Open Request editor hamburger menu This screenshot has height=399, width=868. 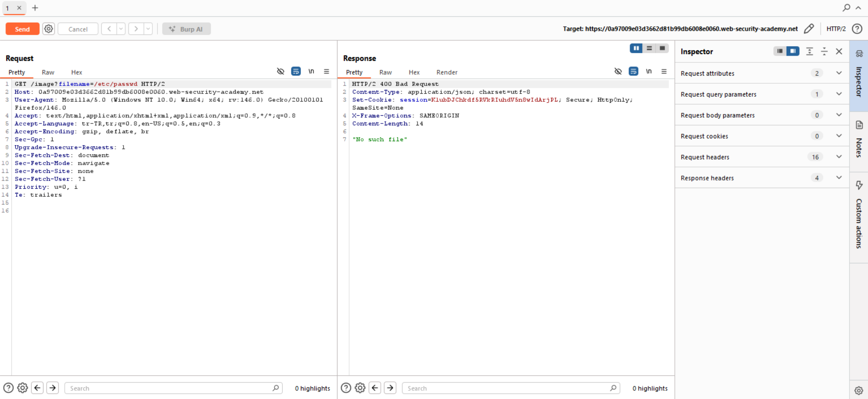point(326,71)
